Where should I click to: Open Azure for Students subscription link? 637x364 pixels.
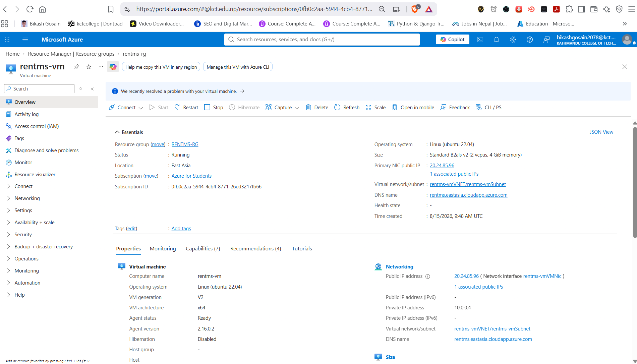[191, 176]
